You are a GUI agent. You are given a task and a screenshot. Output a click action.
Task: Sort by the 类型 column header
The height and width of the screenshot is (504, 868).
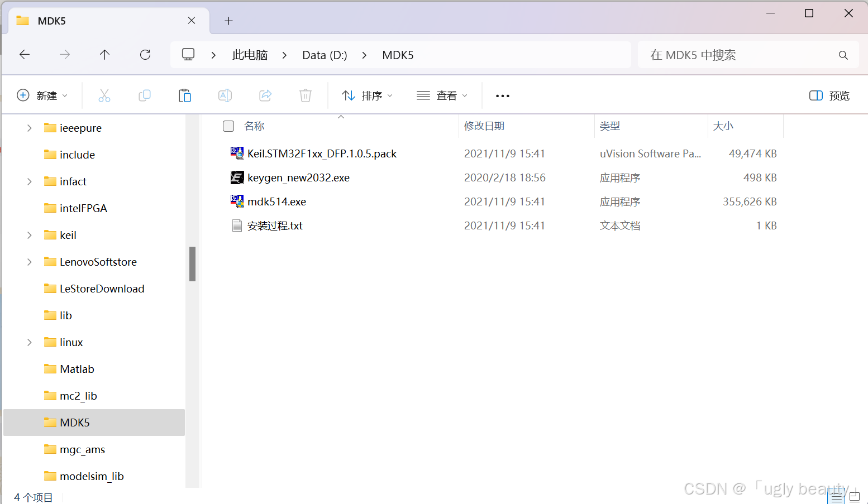tap(610, 126)
